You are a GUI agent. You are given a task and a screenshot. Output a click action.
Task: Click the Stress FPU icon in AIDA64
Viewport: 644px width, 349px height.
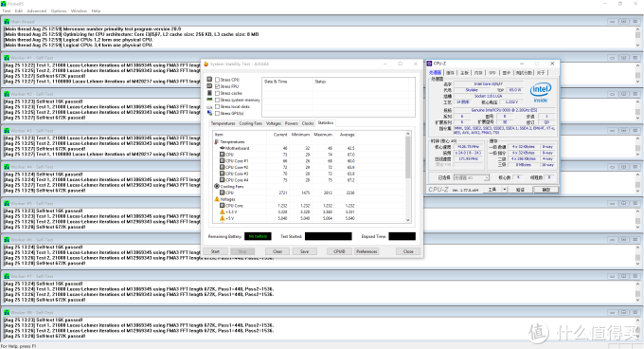tap(209, 86)
